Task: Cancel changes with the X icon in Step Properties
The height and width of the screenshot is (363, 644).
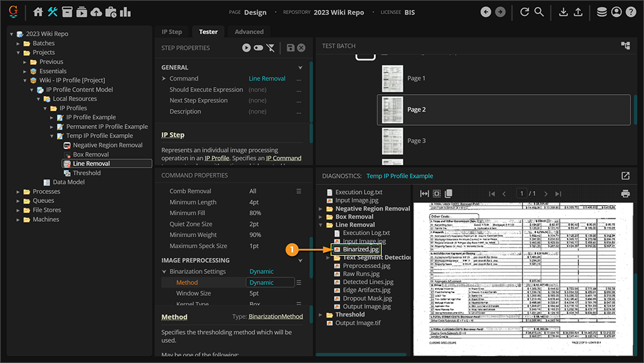Action: (301, 48)
